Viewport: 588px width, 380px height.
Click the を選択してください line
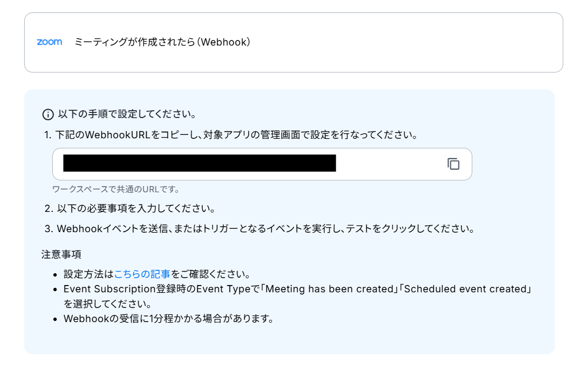(x=108, y=304)
